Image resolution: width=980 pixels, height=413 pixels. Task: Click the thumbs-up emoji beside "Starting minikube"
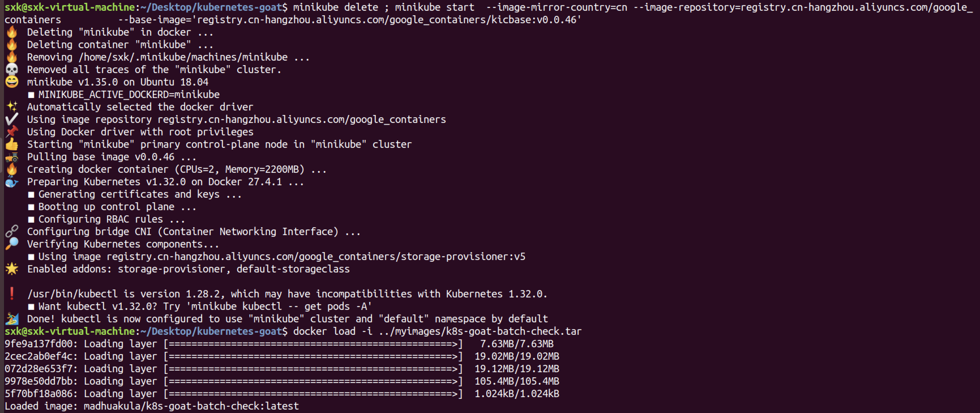(12, 144)
